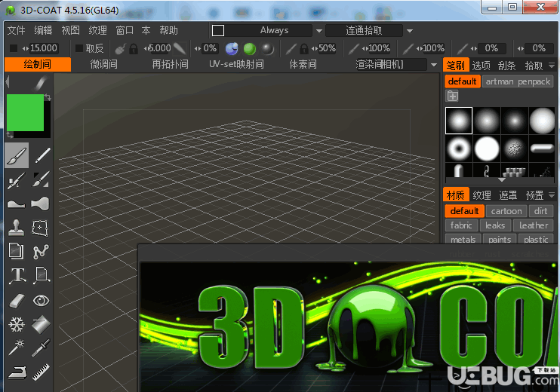Viewport: 560px width, 392px height.
Task: Select the Brush paint tool
Action: pos(17,155)
